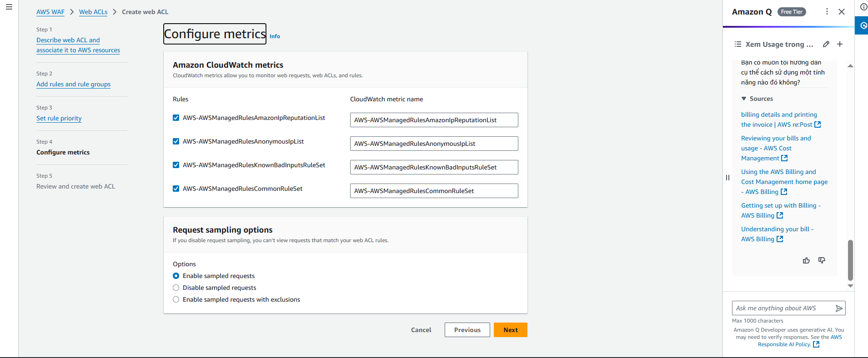Open Amazon Q options (three dots)
868x358 pixels.
pos(827,12)
